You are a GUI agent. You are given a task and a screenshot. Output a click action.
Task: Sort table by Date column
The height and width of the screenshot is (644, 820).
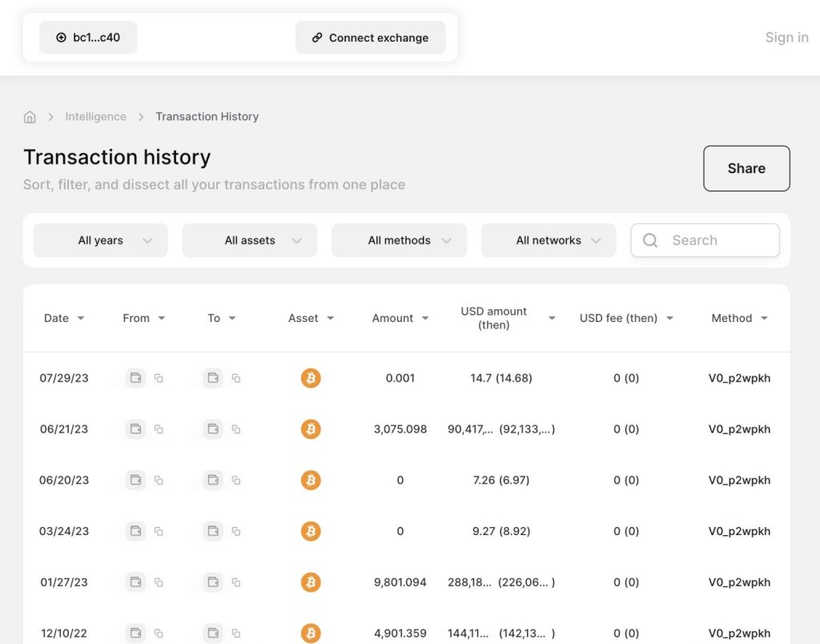(64, 318)
